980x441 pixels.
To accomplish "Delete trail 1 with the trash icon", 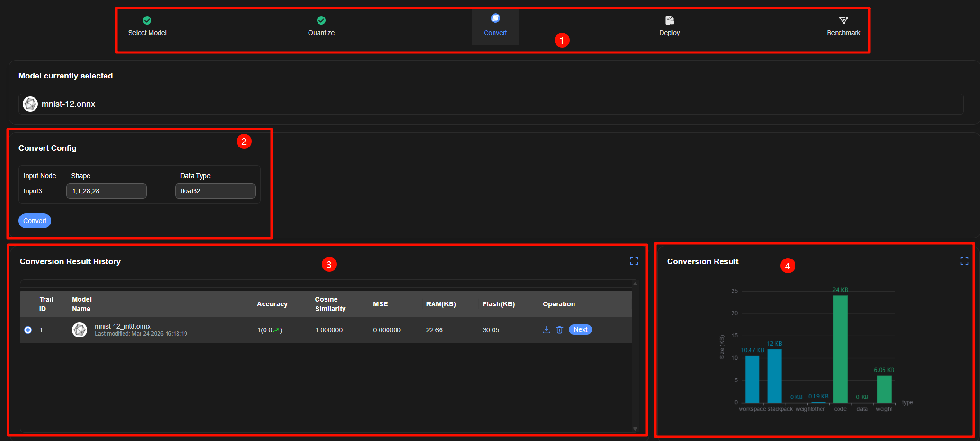I will 559,330.
